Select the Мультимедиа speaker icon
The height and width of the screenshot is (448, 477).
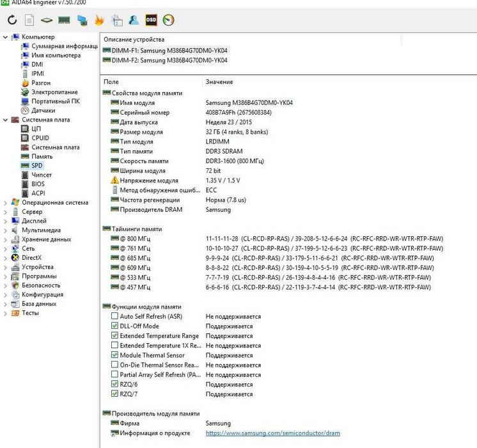(15, 230)
